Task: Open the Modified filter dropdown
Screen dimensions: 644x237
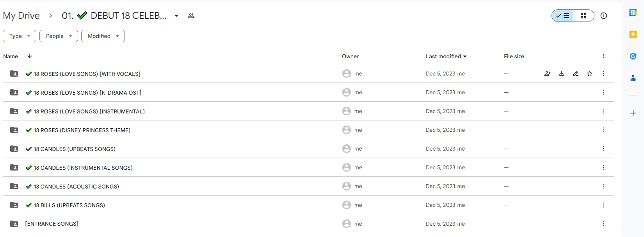Action: pos(103,36)
